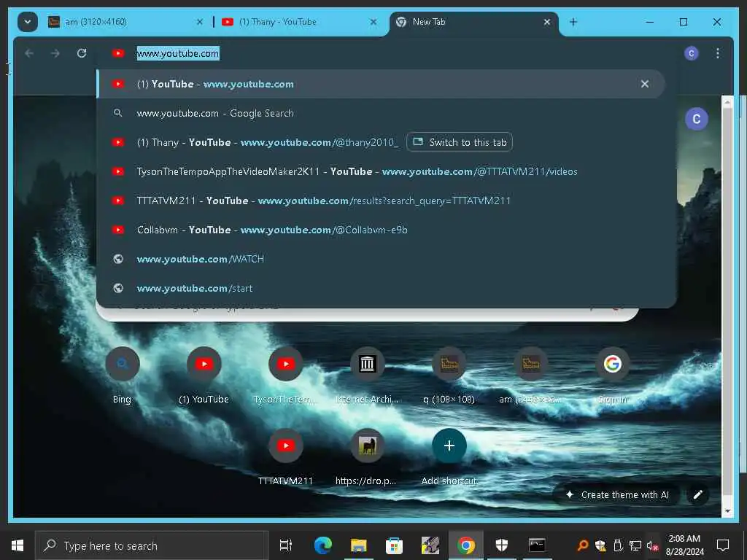The image size is (747, 560).
Task: Go forward with the forward arrow
Action: pos(55,53)
